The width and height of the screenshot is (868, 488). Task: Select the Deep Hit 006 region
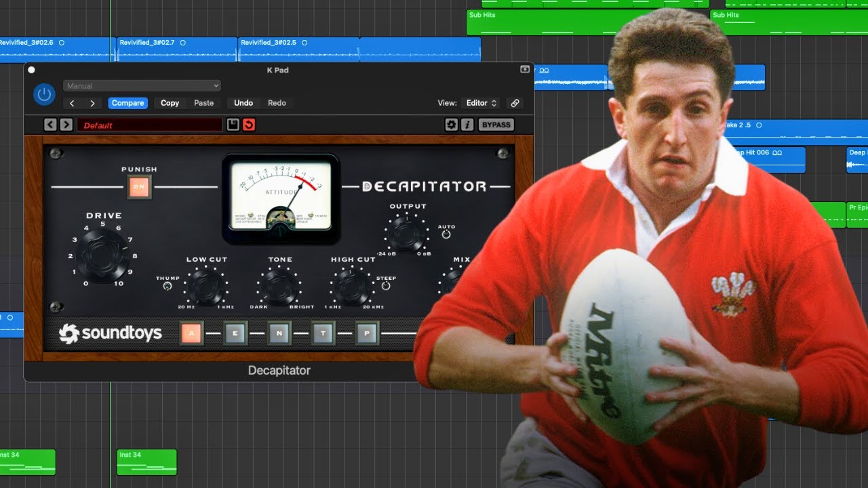coord(766,160)
